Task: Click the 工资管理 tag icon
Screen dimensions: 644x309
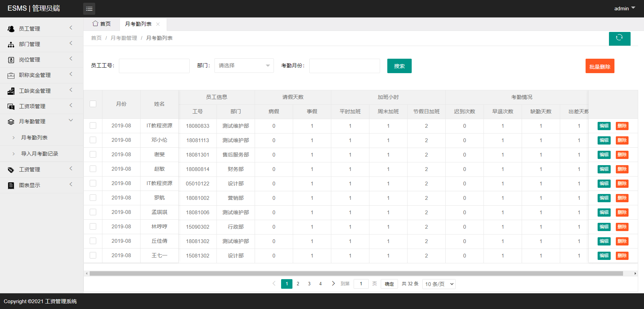Action: click(x=11, y=170)
